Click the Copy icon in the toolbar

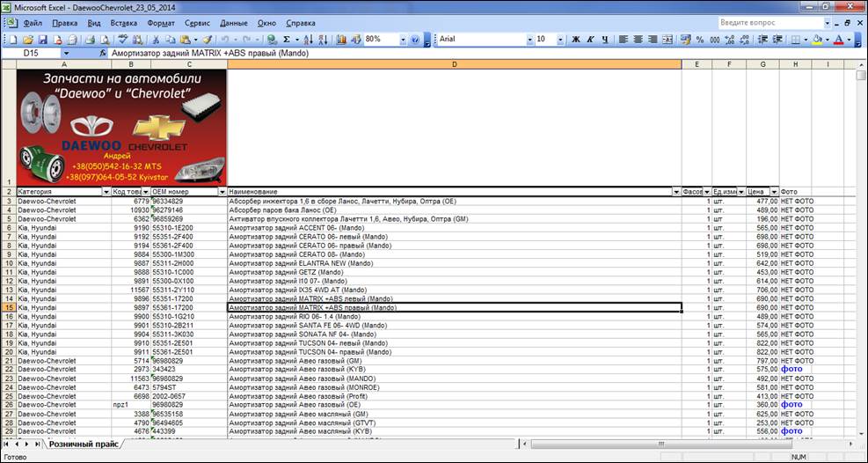[x=171, y=40]
